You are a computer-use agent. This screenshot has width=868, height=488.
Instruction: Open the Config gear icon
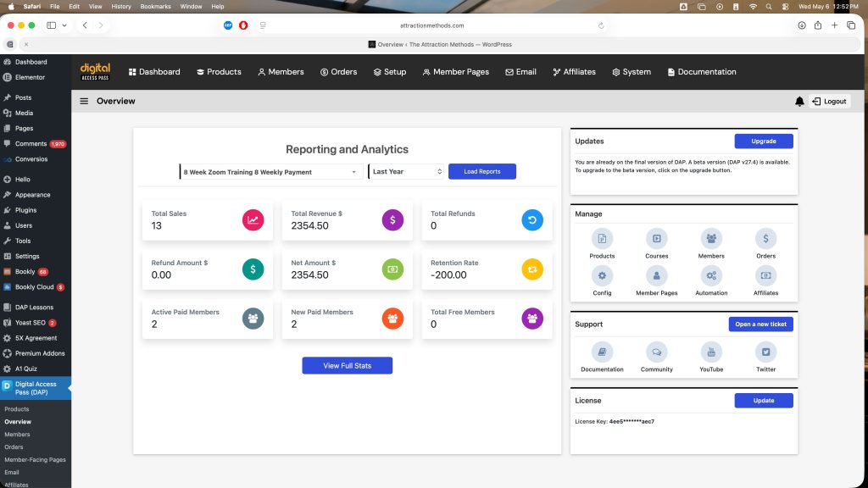tap(602, 275)
